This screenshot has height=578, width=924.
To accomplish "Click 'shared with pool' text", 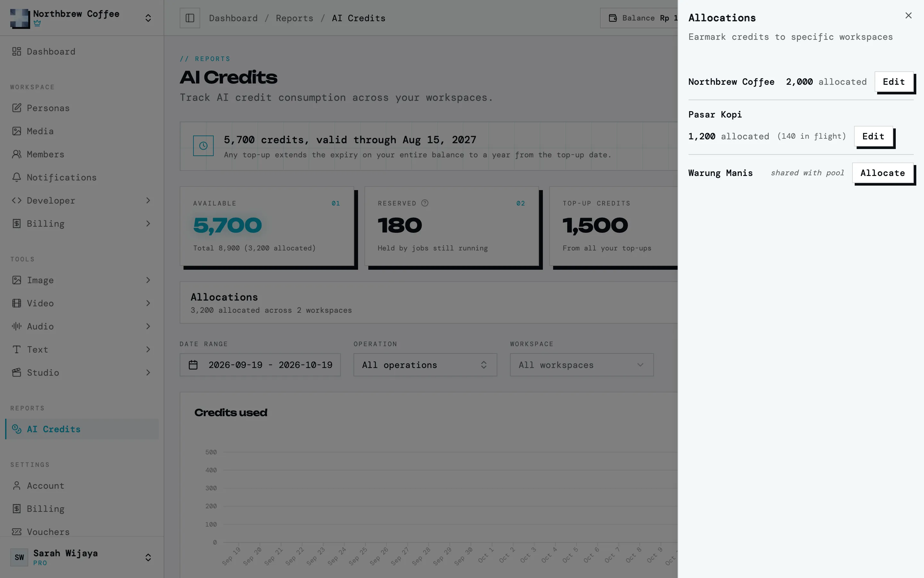I will click(807, 173).
